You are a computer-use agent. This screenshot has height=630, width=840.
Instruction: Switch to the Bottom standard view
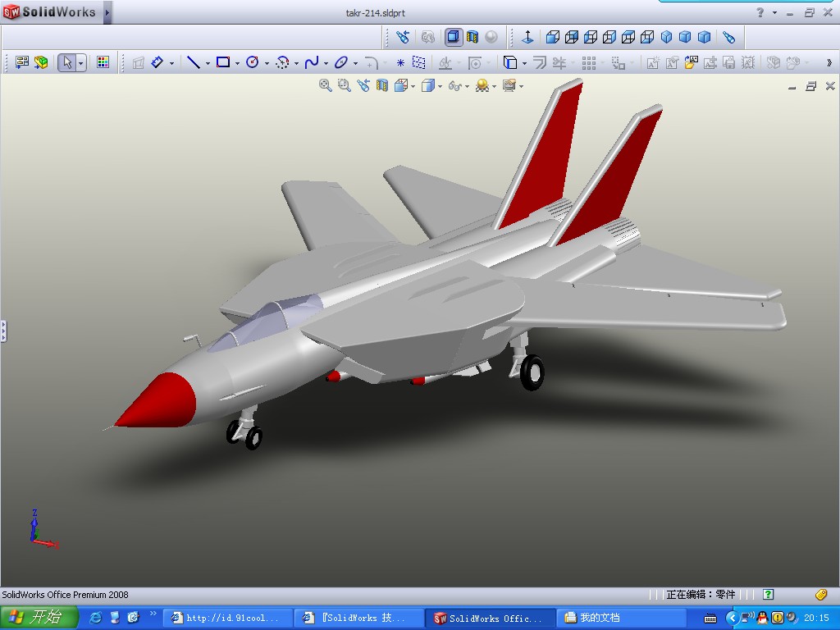[x=647, y=37]
